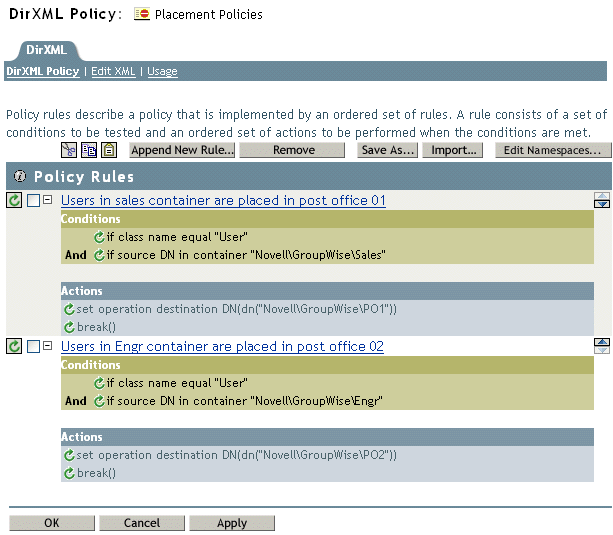Viewport: 613px width, 535px height.
Task: Click icon beside PO1 set destination action
Action: click(x=69, y=310)
